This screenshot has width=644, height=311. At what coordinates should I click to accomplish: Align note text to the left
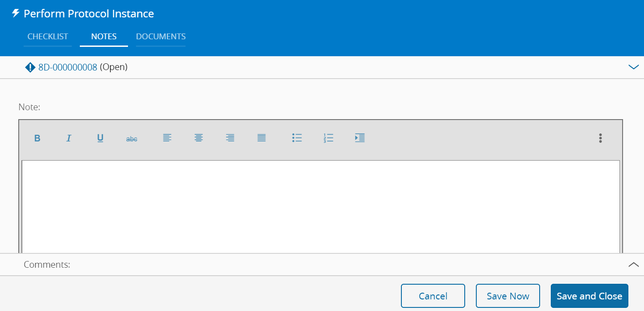click(x=167, y=138)
